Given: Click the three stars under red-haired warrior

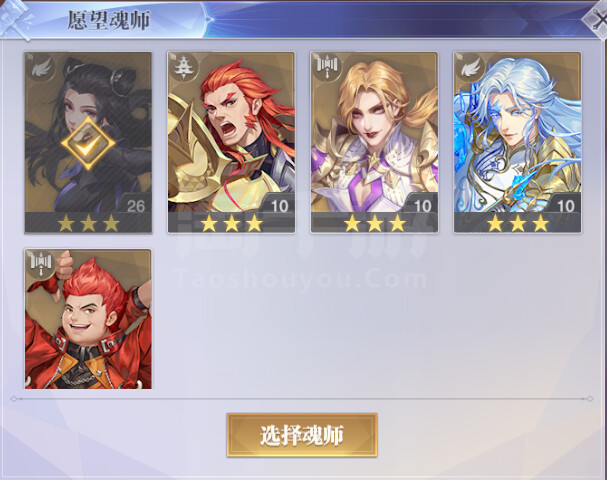Looking at the screenshot, I should (231, 223).
